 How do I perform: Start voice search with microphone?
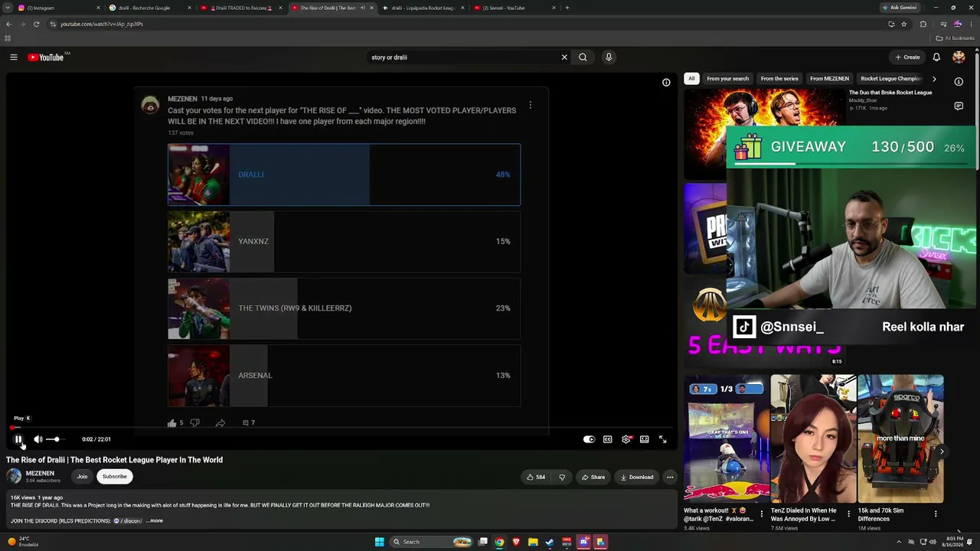click(x=609, y=57)
